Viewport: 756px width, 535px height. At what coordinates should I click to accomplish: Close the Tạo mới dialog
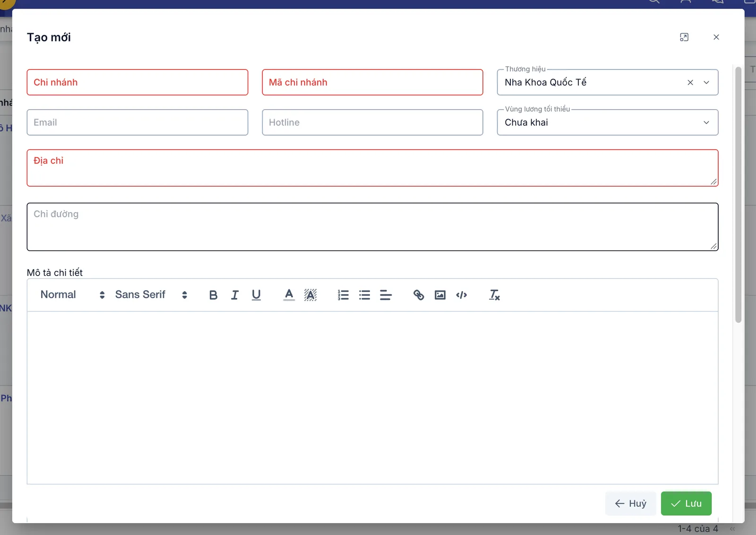tap(716, 37)
